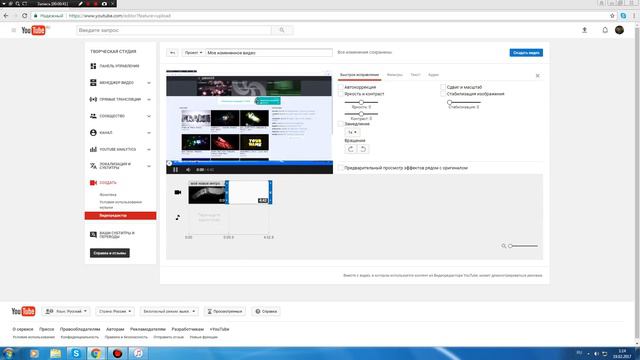
Task: Open Локализация и субтитры section
Action: [x=111, y=166]
